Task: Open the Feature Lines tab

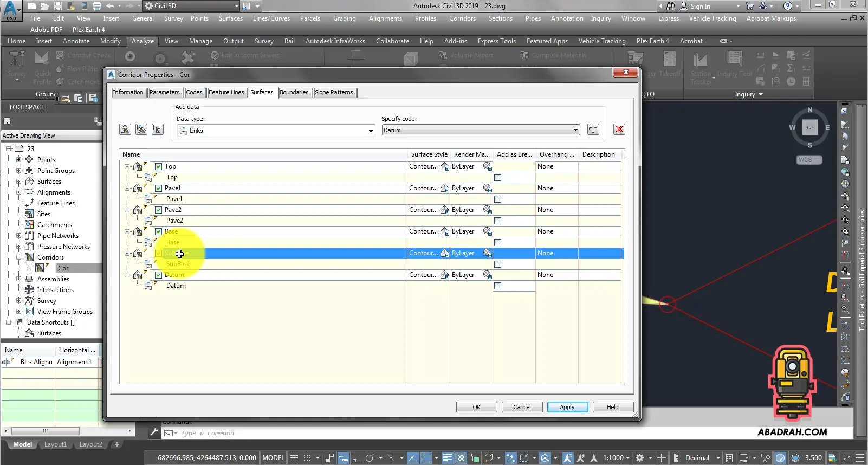Action: pos(226,92)
